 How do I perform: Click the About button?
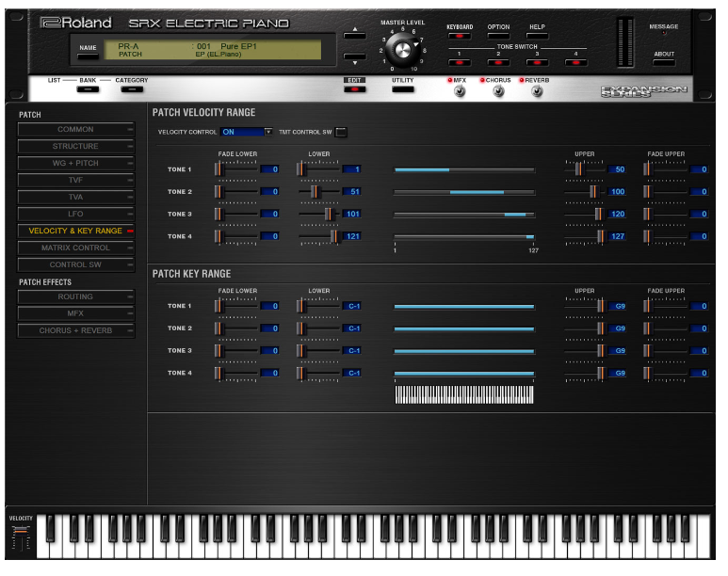(664, 62)
